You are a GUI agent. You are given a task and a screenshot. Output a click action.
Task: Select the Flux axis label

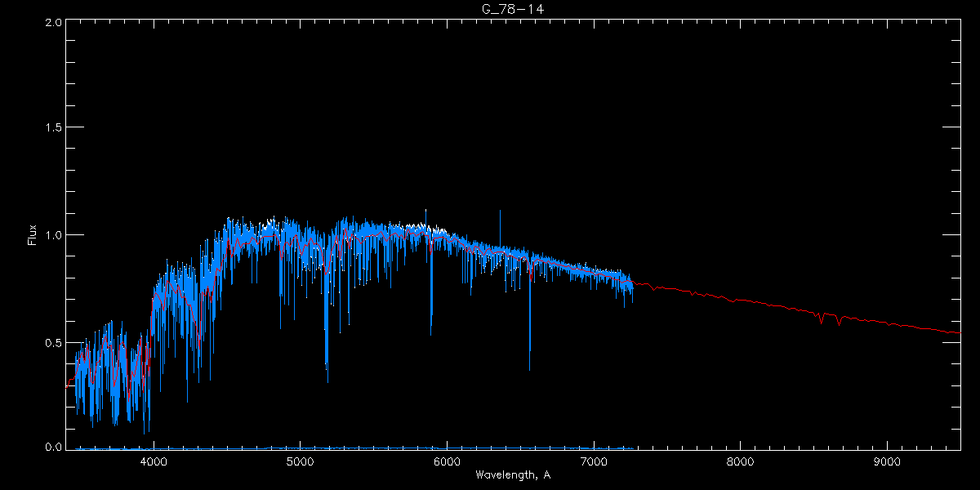pos(33,235)
